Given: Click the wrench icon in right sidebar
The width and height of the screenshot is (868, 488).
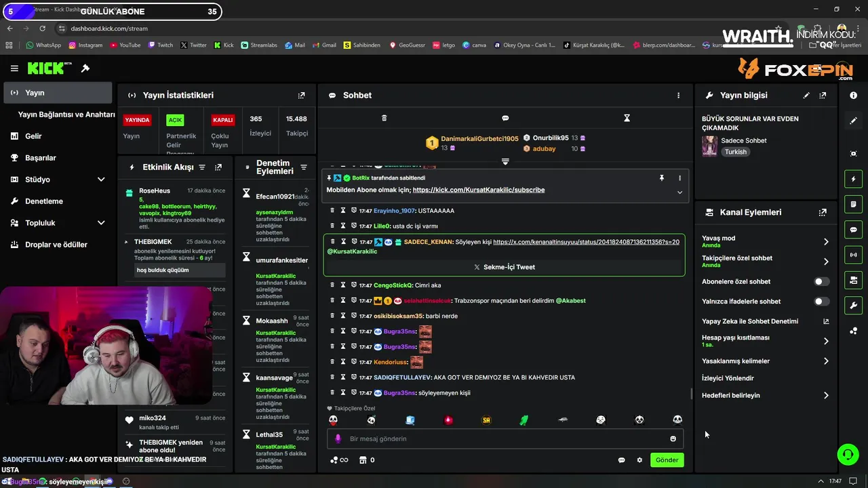Looking at the screenshot, I should (x=853, y=305).
